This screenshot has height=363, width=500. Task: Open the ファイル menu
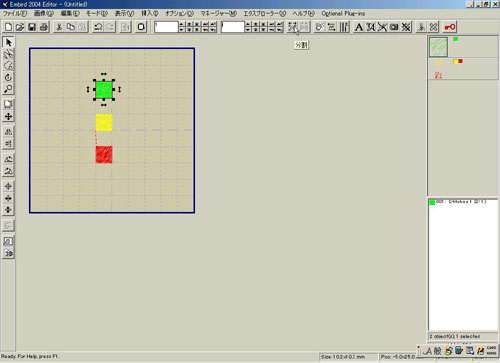pos(15,14)
